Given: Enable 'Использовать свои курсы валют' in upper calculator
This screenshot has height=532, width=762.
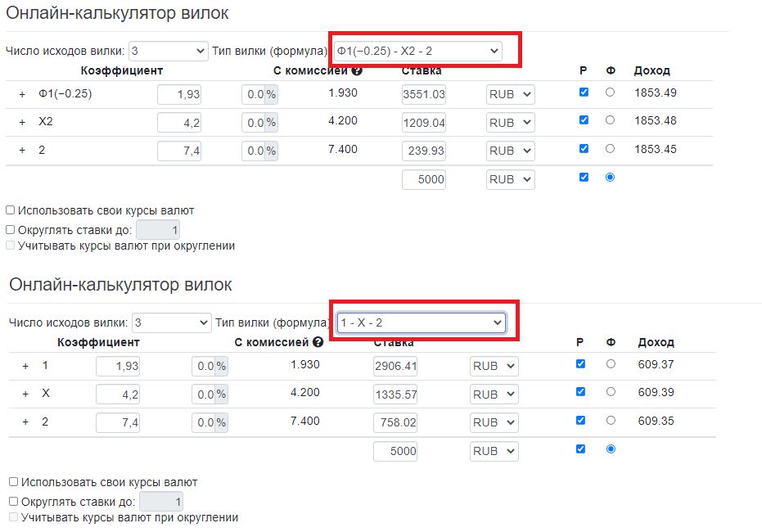Looking at the screenshot, I should click(x=11, y=210).
